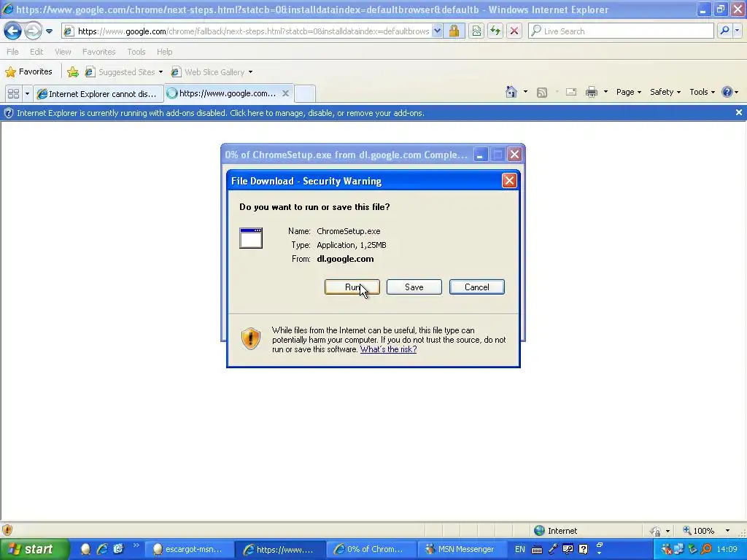Image resolution: width=747 pixels, height=560 pixels.
Task: Click the security shield warning icon
Action: [251, 338]
